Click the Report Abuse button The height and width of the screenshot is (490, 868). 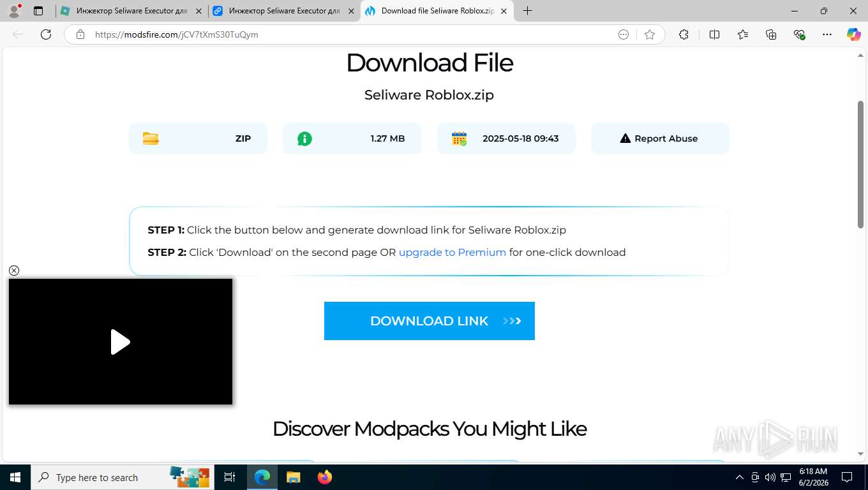[x=660, y=138]
